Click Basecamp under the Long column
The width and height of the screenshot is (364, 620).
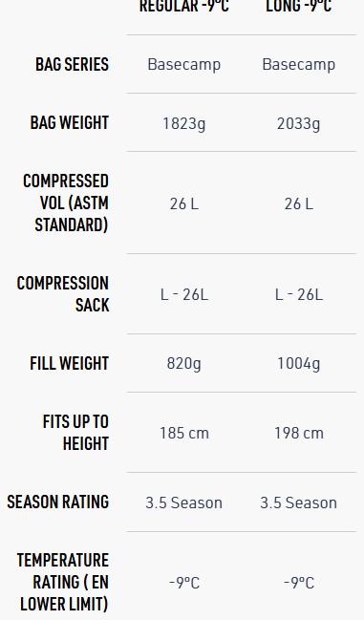[299, 64]
